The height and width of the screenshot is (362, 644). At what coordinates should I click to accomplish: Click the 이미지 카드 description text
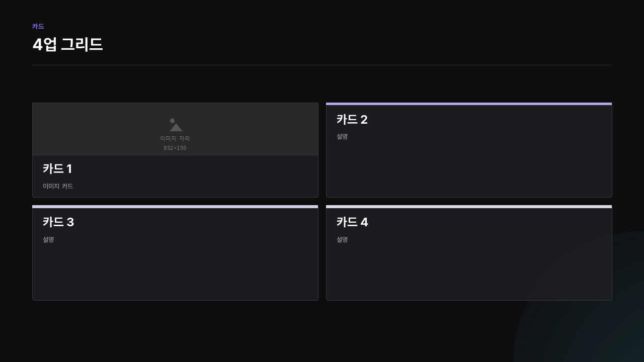tap(58, 186)
